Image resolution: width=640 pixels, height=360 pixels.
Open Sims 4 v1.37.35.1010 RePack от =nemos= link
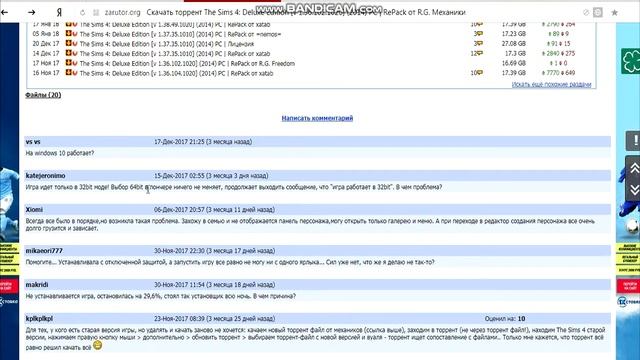click(x=180, y=34)
